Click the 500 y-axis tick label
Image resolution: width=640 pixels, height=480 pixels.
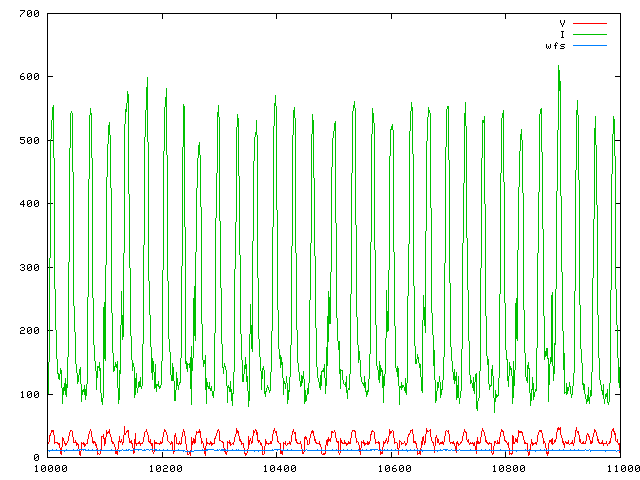(28, 141)
